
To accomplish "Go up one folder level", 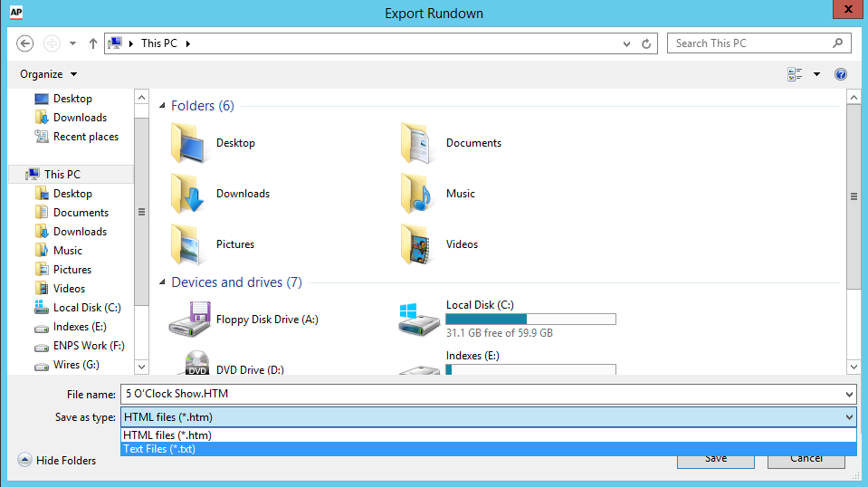I will (93, 43).
